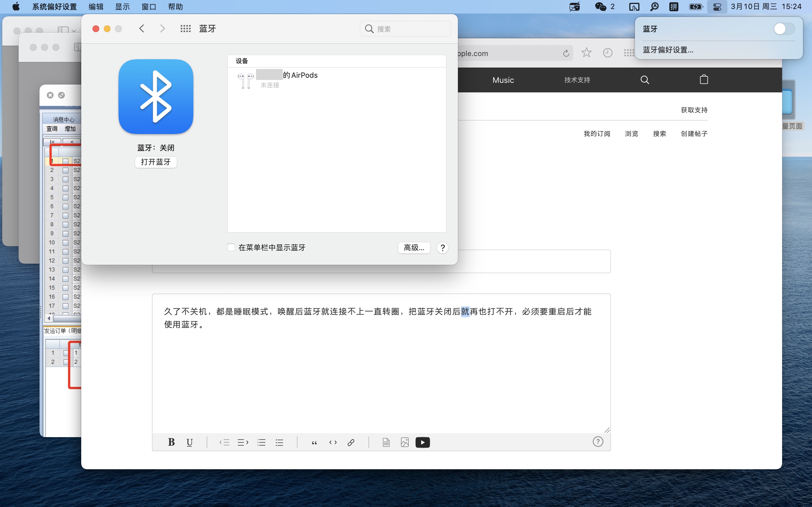Screen dimensions: 812x507
Task: Click the 打开蓝牙 button
Action: pyautogui.click(x=156, y=162)
